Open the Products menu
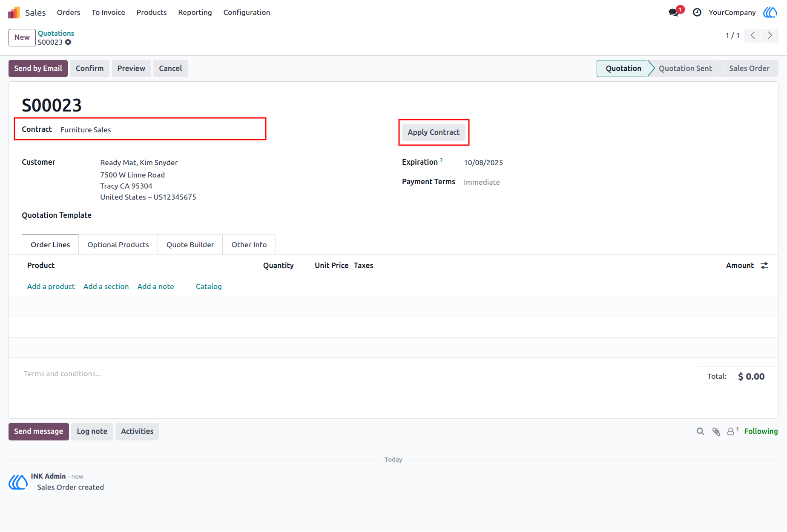The height and width of the screenshot is (532, 787). coord(152,12)
